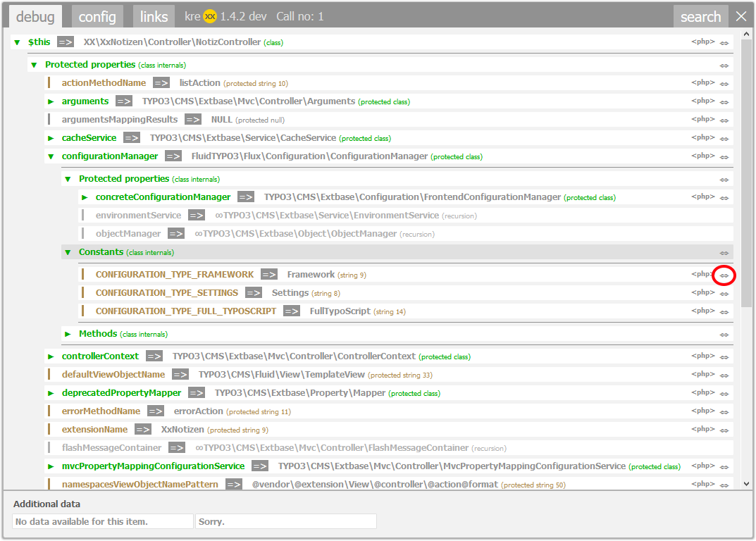
Task: Expand the concreteConfigurationManager node
Action: pyautogui.click(x=85, y=197)
